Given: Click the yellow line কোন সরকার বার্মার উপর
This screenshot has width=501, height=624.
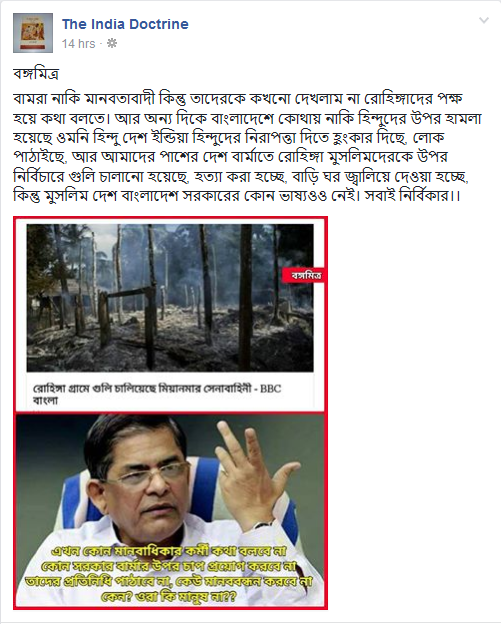Looking at the screenshot, I should click(x=169, y=566).
